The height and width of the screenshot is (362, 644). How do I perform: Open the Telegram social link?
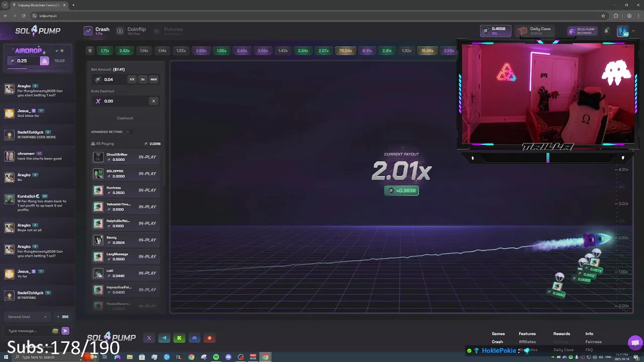(x=164, y=338)
